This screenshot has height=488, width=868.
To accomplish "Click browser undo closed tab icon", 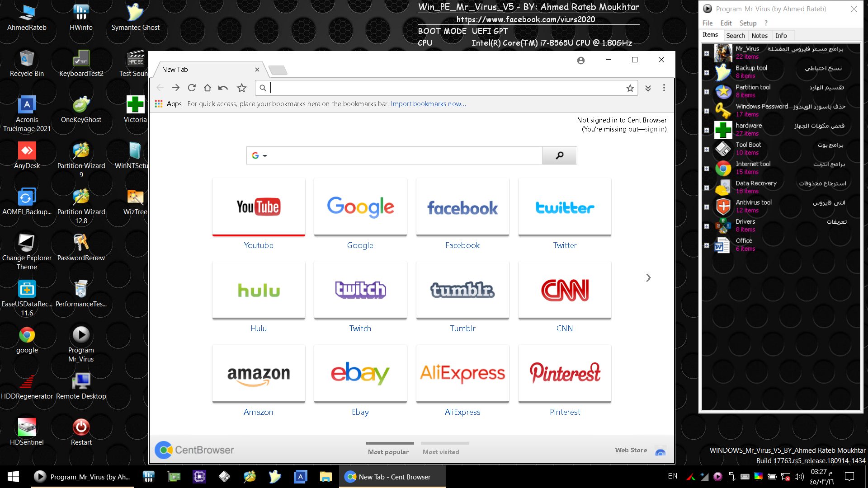I will (223, 88).
